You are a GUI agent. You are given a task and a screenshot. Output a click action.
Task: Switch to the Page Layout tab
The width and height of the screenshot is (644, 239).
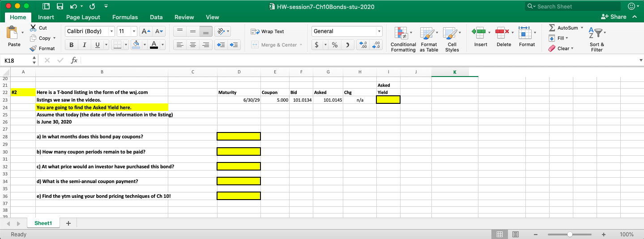pos(83,17)
